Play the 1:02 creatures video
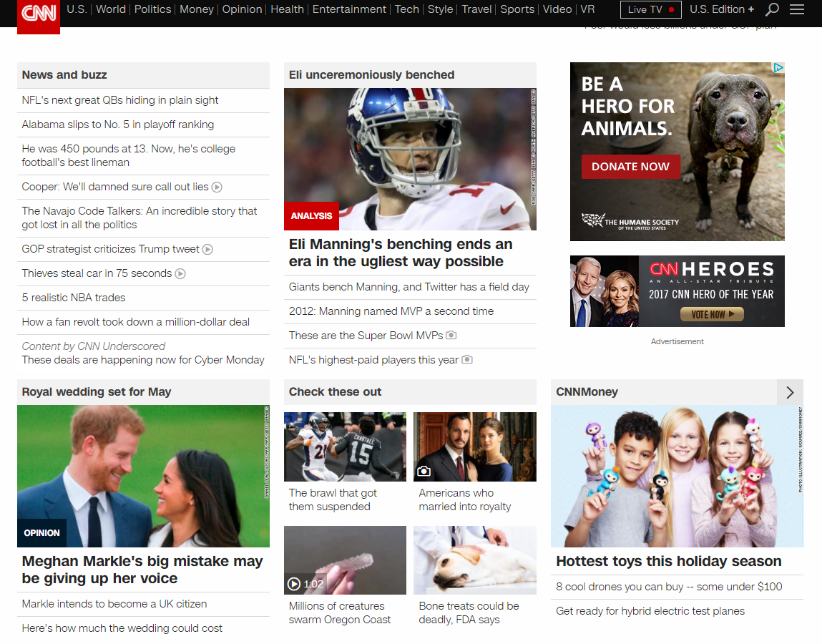The width and height of the screenshot is (822, 644). (293, 584)
